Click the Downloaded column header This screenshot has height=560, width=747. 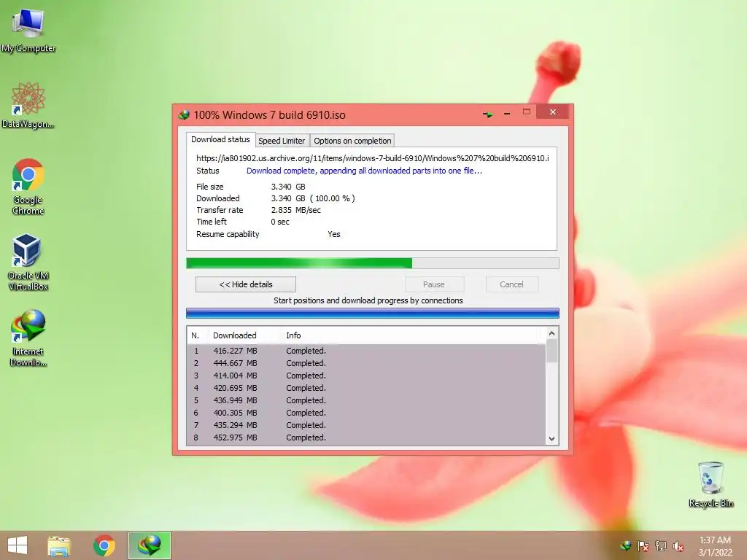(x=244, y=335)
